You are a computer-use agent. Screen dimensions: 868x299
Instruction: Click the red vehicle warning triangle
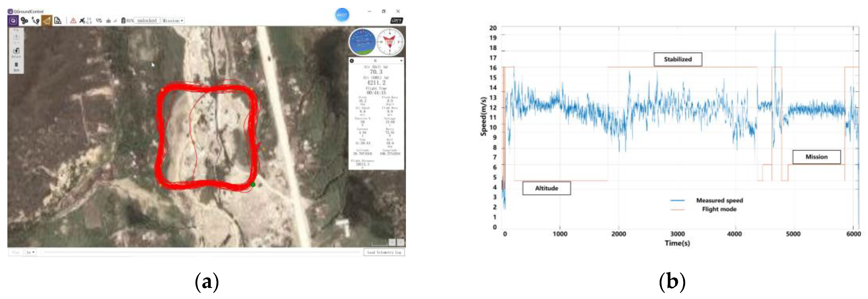pos(73,21)
